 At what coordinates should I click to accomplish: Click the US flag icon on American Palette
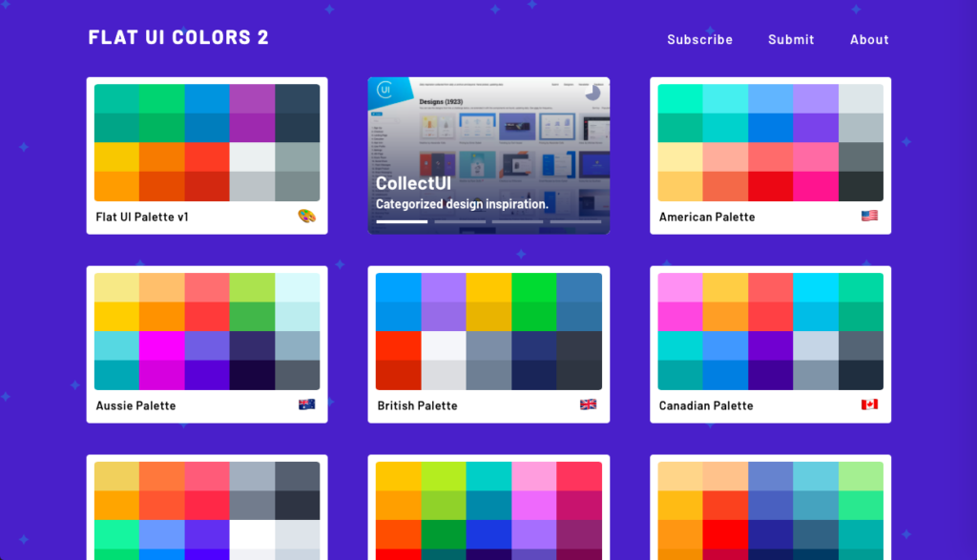[x=869, y=217]
